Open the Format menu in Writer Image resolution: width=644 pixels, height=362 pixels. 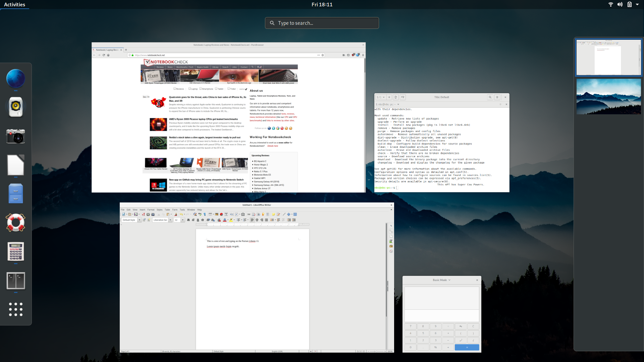pos(151,210)
